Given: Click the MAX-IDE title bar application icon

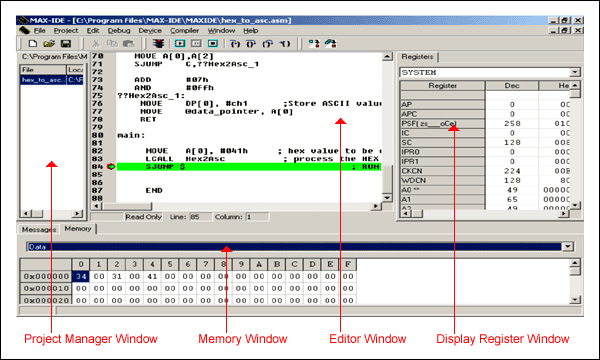Looking at the screenshot, I should click(x=23, y=20).
